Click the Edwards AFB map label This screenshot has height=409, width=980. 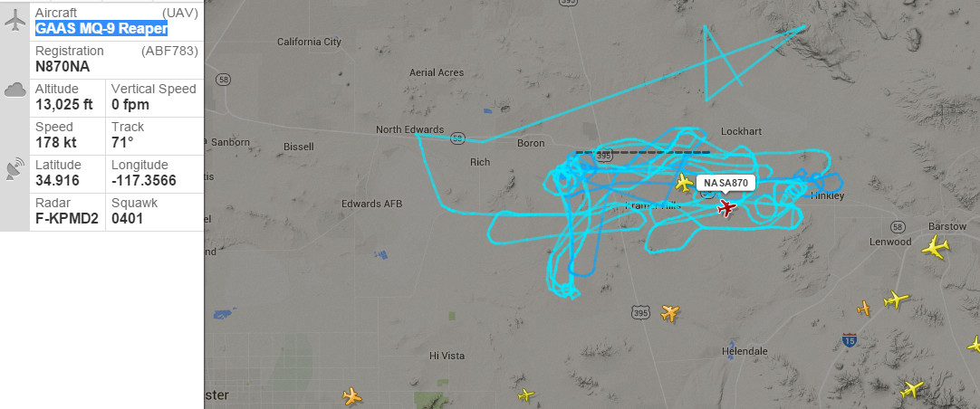(371, 204)
